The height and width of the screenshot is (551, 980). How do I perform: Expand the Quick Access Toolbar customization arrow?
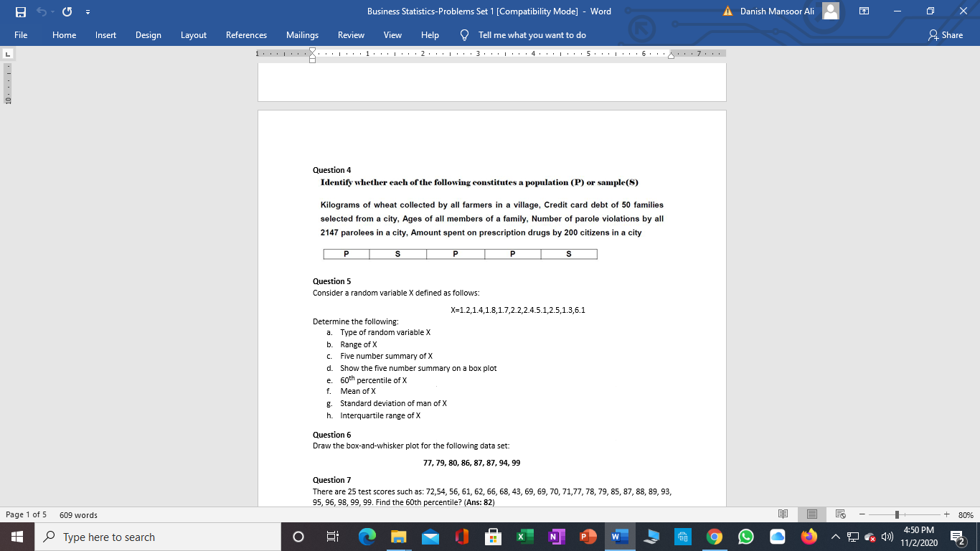coord(88,11)
